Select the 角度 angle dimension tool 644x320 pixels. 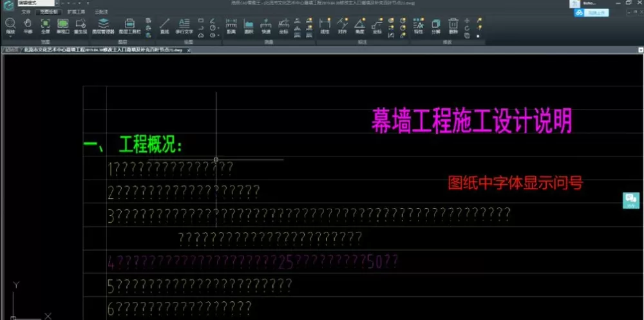[x=360, y=26]
